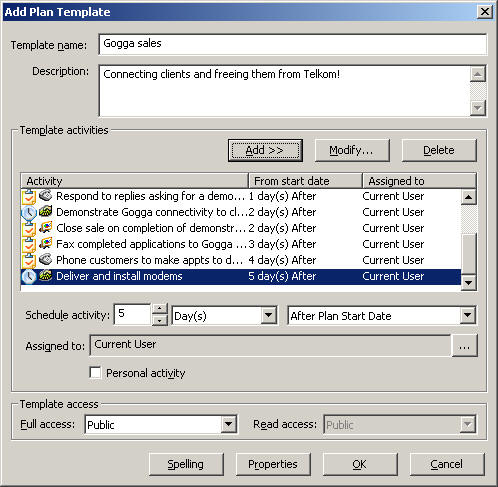The width and height of the screenshot is (498, 487).
Task: Click the clock icon on Demonstrate Gogga connectivity row
Action: (x=29, y=212)
